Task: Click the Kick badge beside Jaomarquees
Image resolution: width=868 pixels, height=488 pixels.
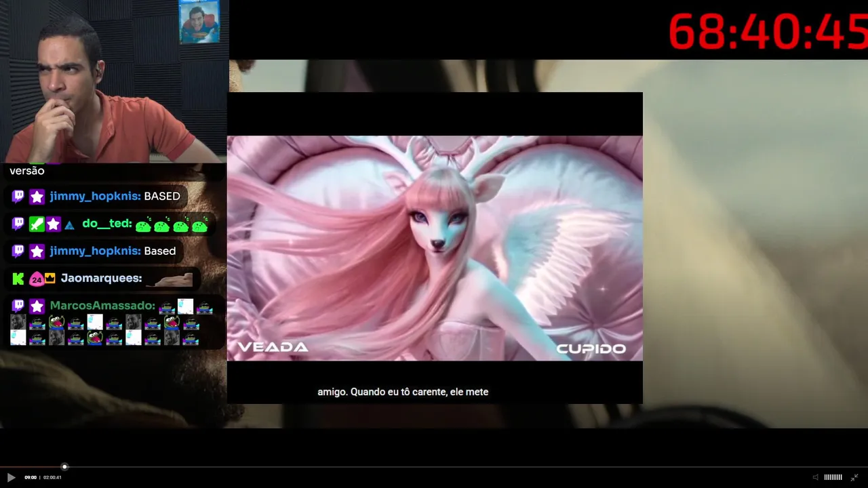Action: (18, 279)
